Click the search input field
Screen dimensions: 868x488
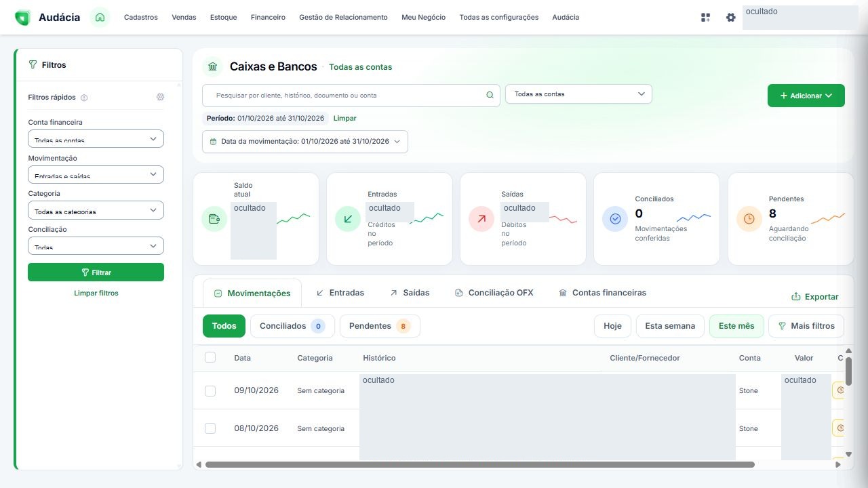351,96
